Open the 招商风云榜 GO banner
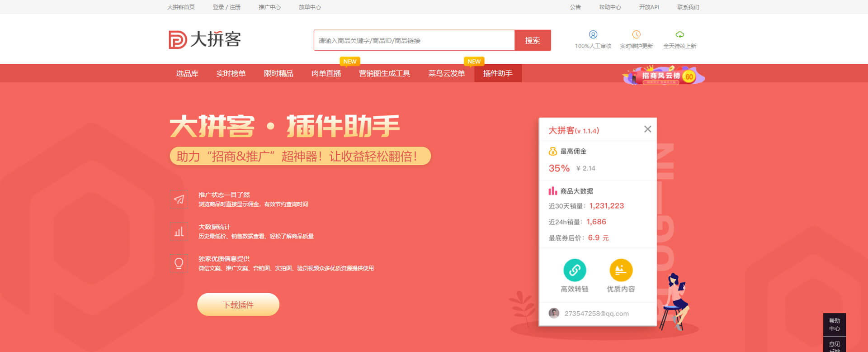This screenshot has height=352, width=868. point(664,76)
